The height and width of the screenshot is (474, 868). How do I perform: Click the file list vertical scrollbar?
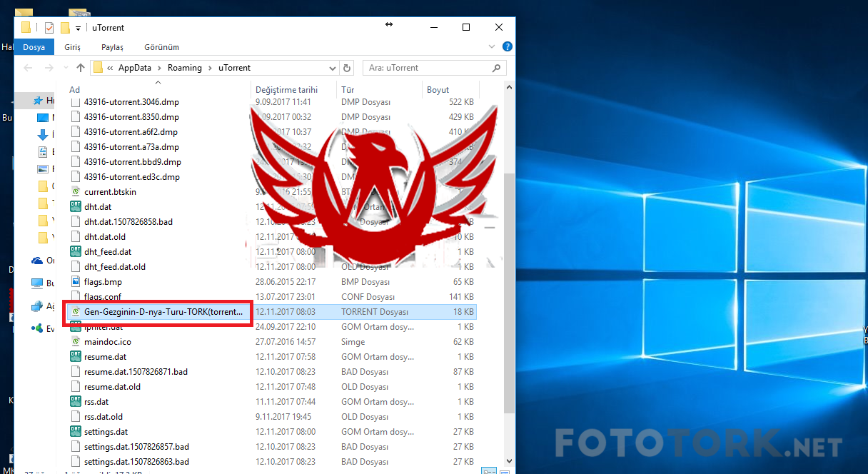click(509, 293)
